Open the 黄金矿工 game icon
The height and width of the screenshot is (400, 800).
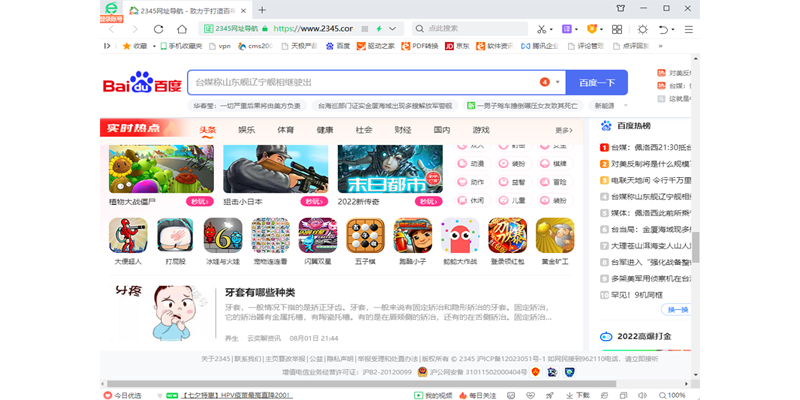click(555, 235)
